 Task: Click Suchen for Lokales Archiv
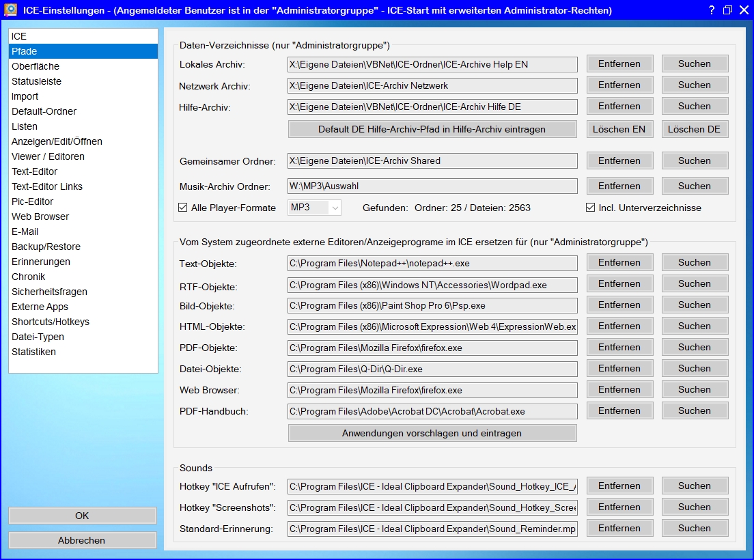(695, 64)
